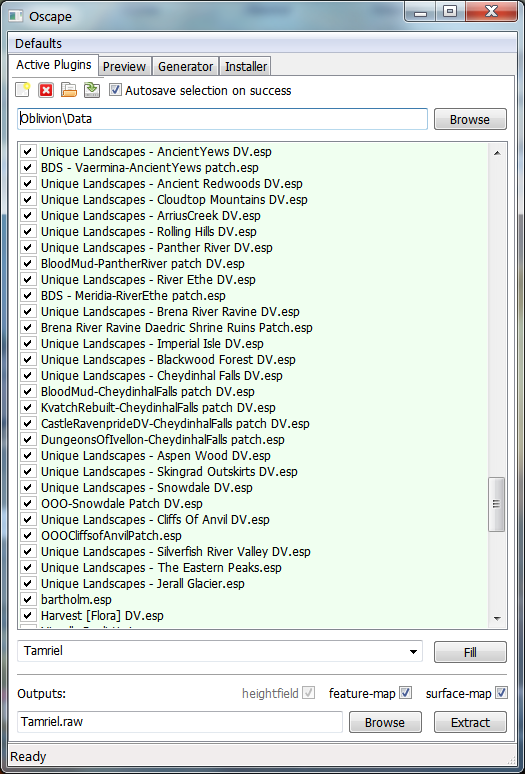Uncheck the surface-map output checkbox

click(501, 693)
